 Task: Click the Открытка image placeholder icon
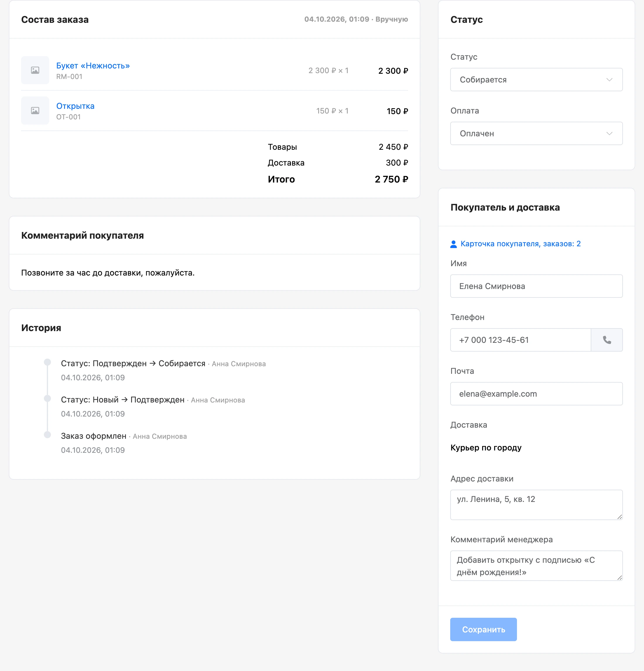pyautogui.click(x=35, y=111)
